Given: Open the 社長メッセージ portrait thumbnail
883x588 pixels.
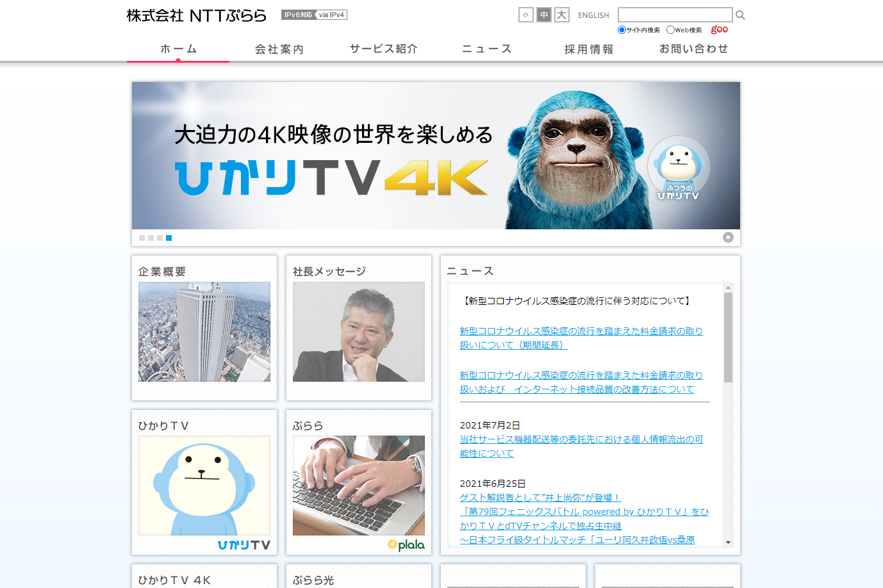Looking at the screenshot, I should pos(359,332).
